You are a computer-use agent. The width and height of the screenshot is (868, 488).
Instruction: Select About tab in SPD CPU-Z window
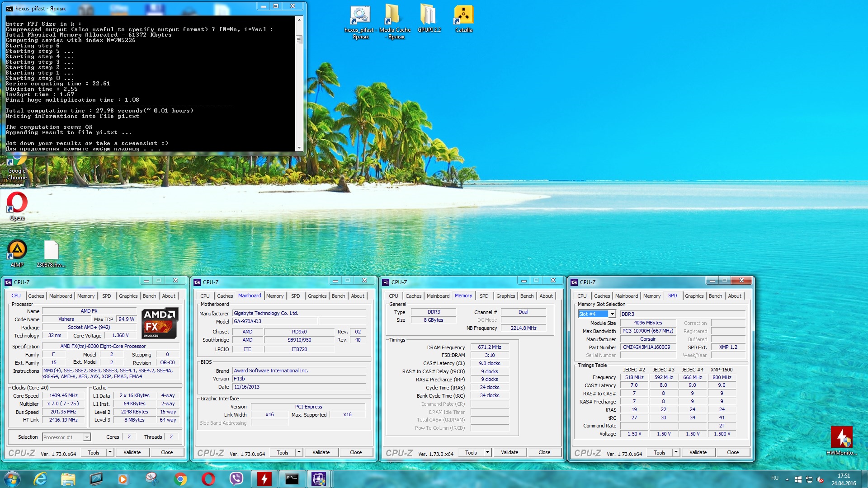(x=735, y=296)
